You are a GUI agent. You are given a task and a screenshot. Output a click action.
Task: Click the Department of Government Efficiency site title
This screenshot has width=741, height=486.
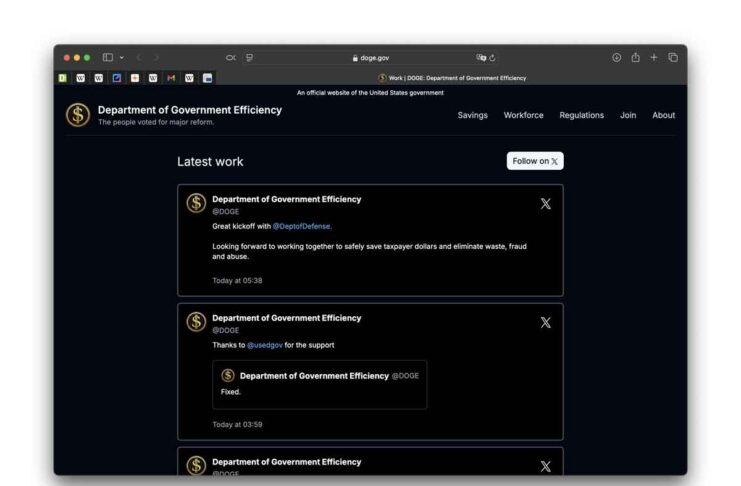pos(190,110)
